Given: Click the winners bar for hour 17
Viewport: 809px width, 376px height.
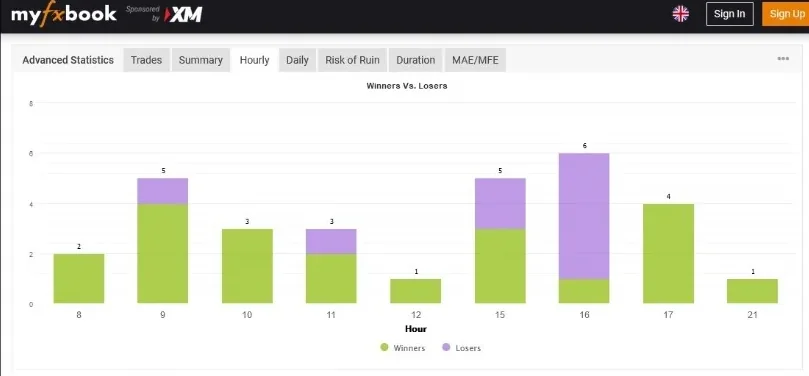Looking at the screenshot, I should tap(668, 253).
